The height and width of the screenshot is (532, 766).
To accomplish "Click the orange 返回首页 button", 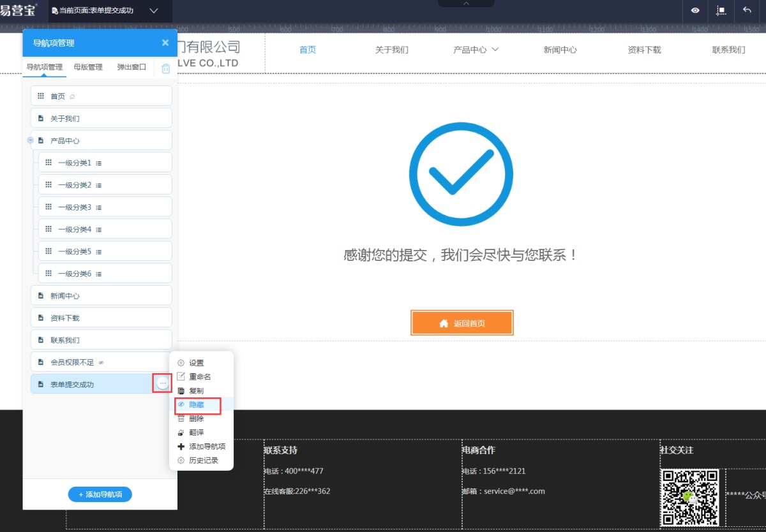I will coord(462,323).
